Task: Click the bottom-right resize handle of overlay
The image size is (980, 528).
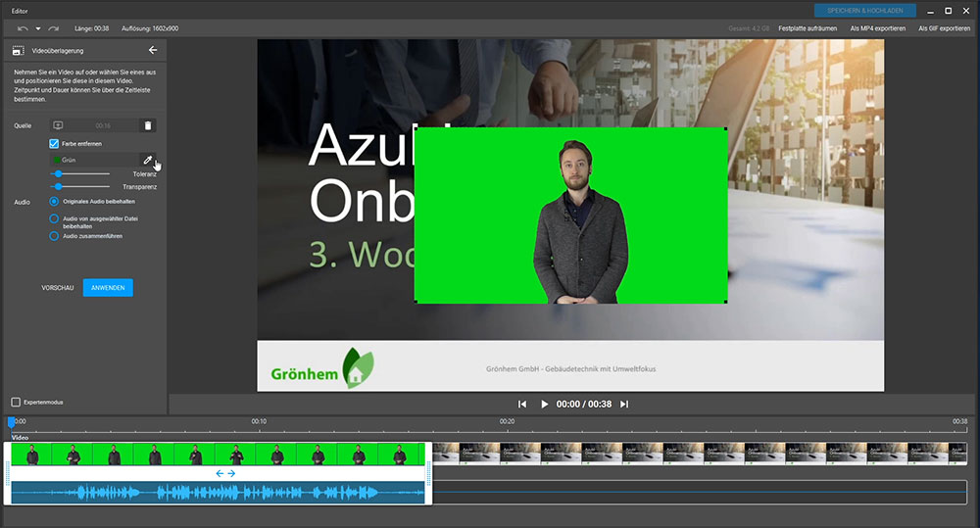Action: tap(725, 302)
